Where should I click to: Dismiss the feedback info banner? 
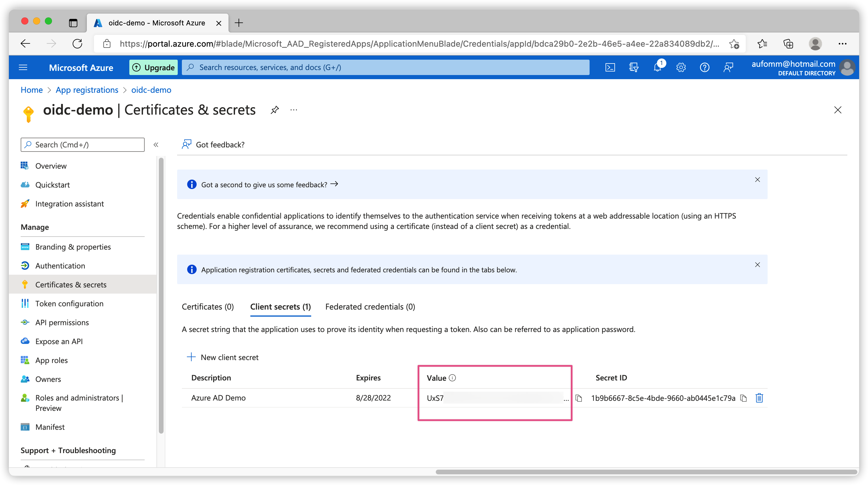pyautogui.click(x=757, y=180)
